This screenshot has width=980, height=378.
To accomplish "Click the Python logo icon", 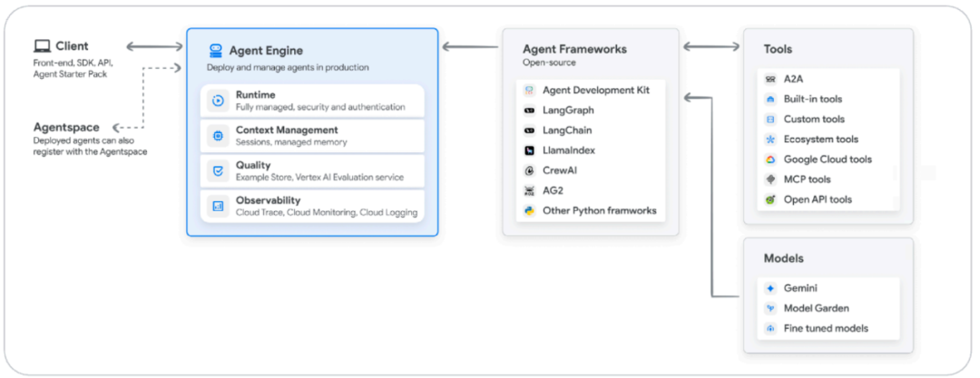I will click(529, 210).
